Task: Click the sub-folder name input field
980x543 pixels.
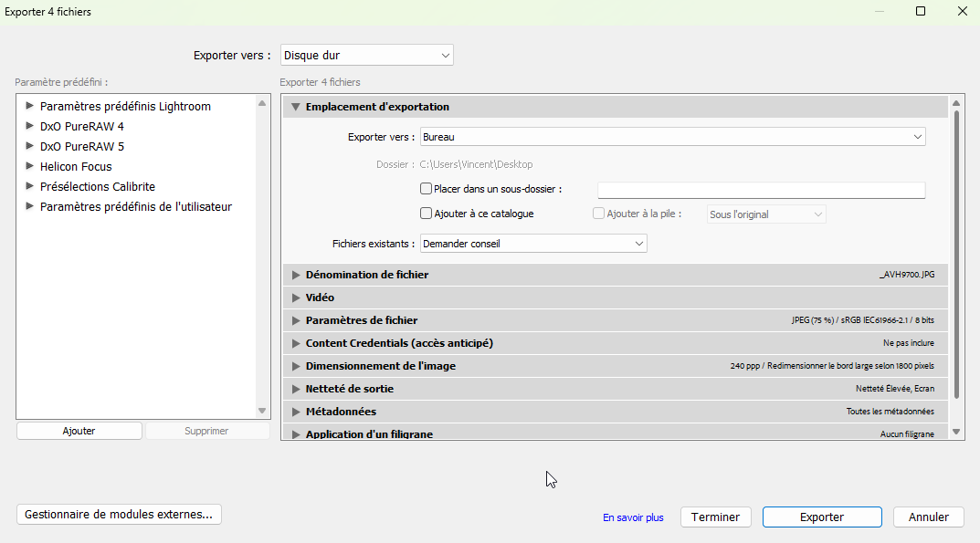Action: point(761,190)
